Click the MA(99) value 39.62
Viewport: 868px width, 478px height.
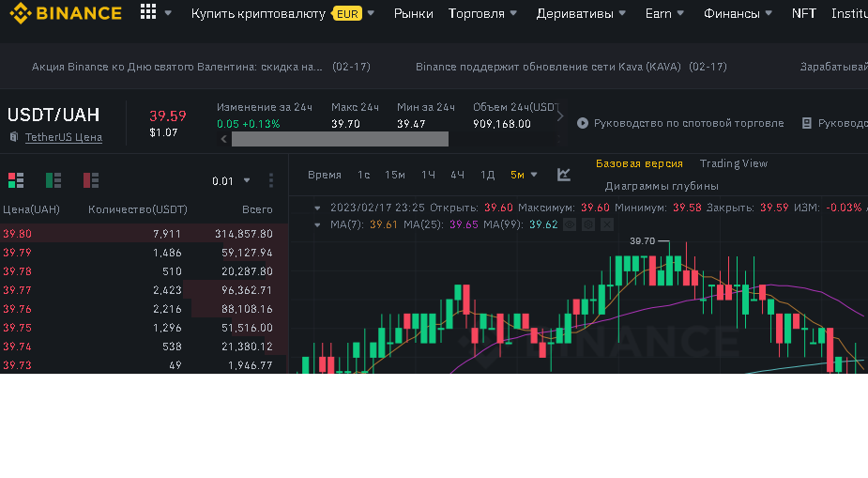pyautogui.click(x=543, y=224)
